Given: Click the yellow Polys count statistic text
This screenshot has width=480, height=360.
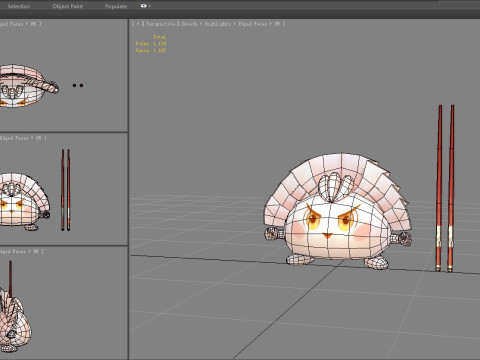Looking at the screenshot, I should [x=151, y=44].
